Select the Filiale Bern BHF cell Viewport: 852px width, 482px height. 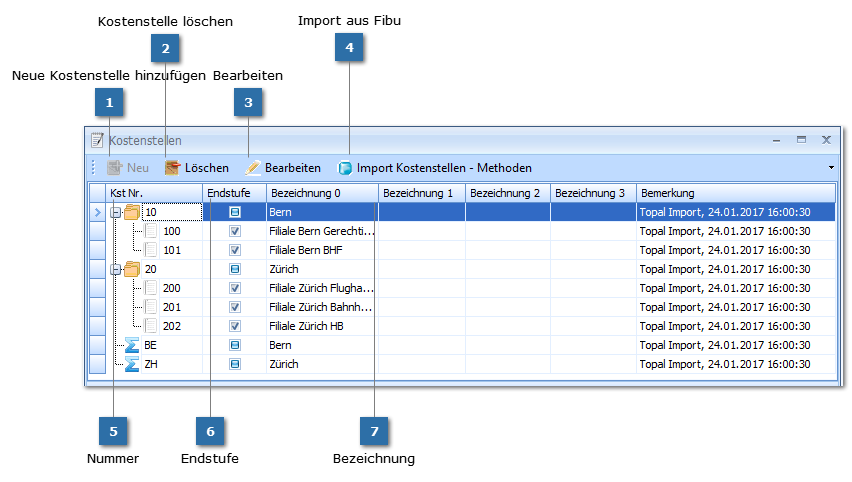(x=321, y=250)
